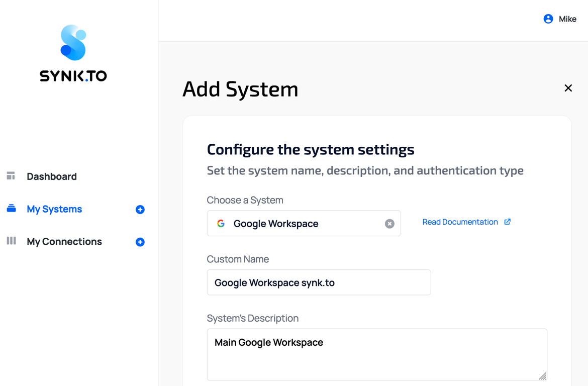Image resolution: width=588 pixels, height=386 pixels.
Task: Open the Read Documentation link
Action: [460, 222]
